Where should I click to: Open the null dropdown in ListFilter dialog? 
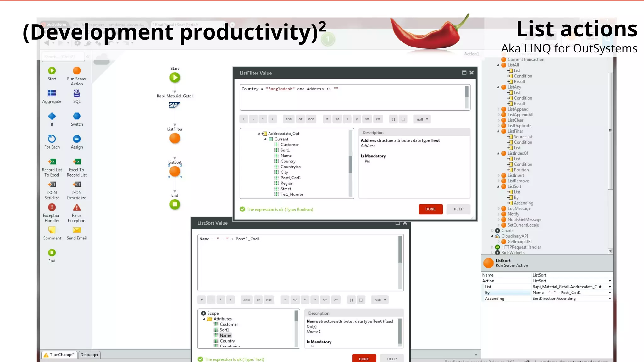pyautogui.click(x=422, y=119)
